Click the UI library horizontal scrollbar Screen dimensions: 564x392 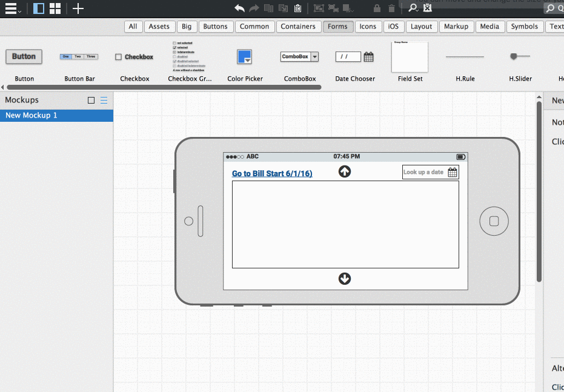(x=164, y=87)
